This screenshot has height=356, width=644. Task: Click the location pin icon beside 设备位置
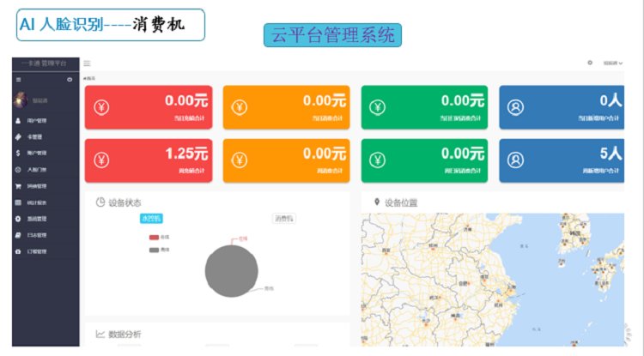click(377, 202)
